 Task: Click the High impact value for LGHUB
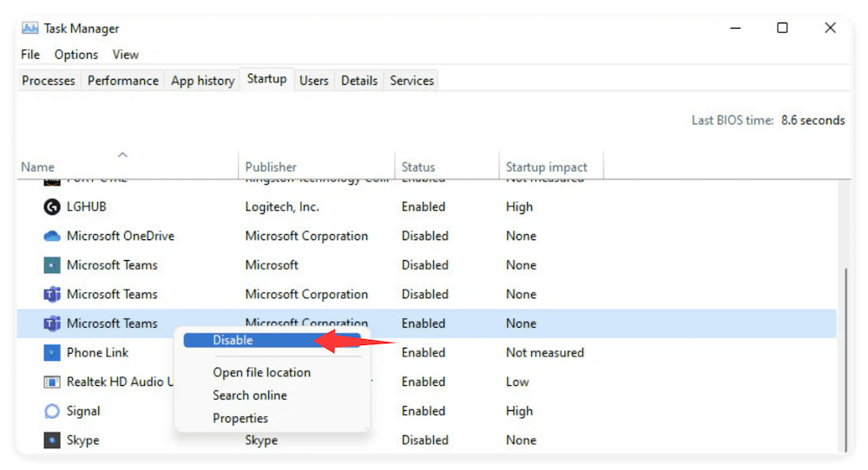tap(519, 206)
